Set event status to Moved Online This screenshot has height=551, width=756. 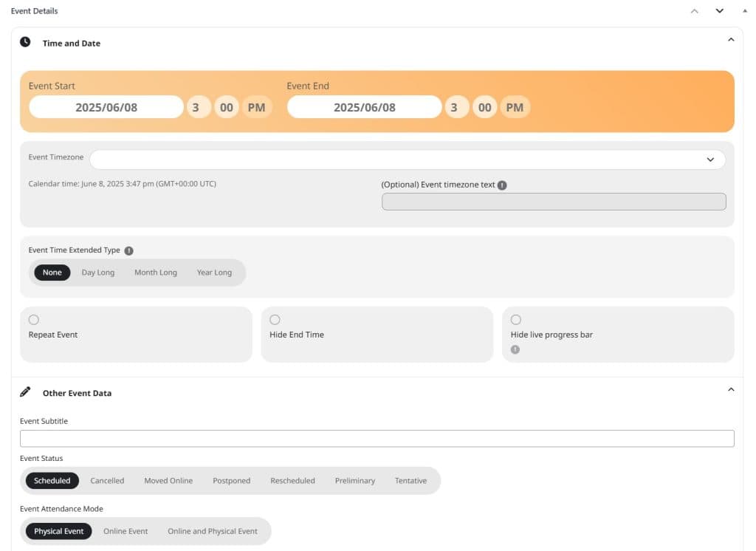(168, 481)
